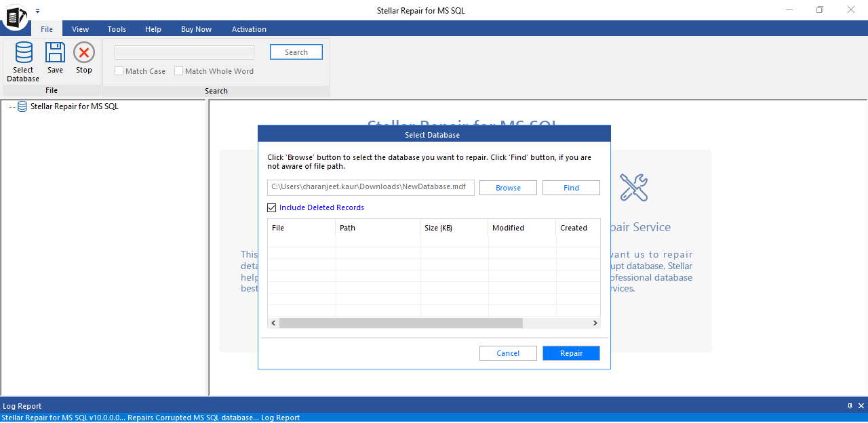Click the Size (KB) column header

click(x=454, y=228)
